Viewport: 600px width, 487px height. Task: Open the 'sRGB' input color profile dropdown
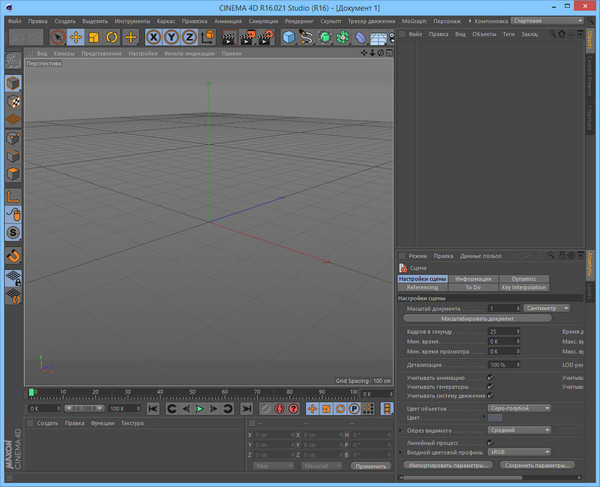[x=519, y=451]
